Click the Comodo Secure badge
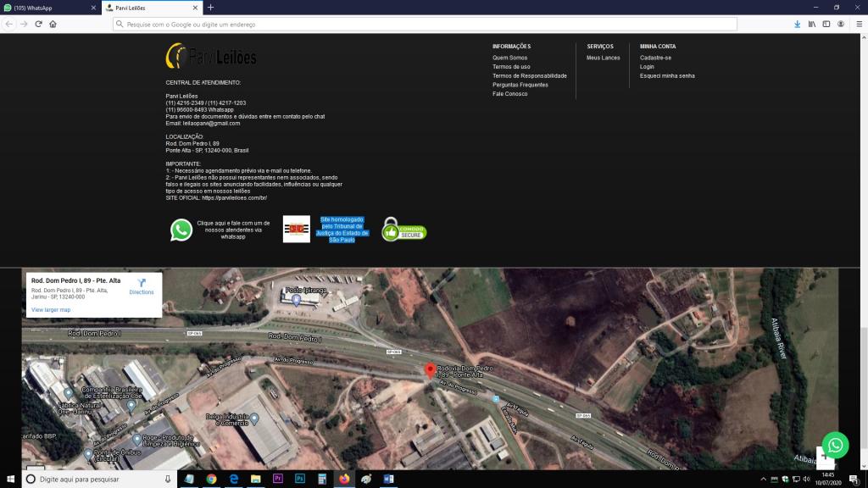 click(x=403, y=230)
